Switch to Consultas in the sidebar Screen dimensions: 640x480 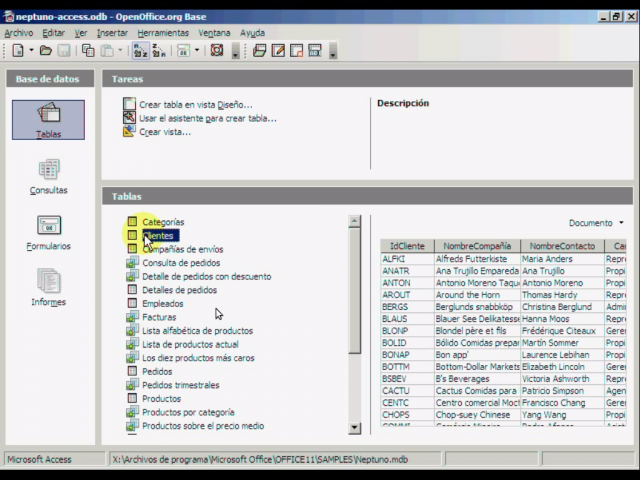tap(49, 176)
